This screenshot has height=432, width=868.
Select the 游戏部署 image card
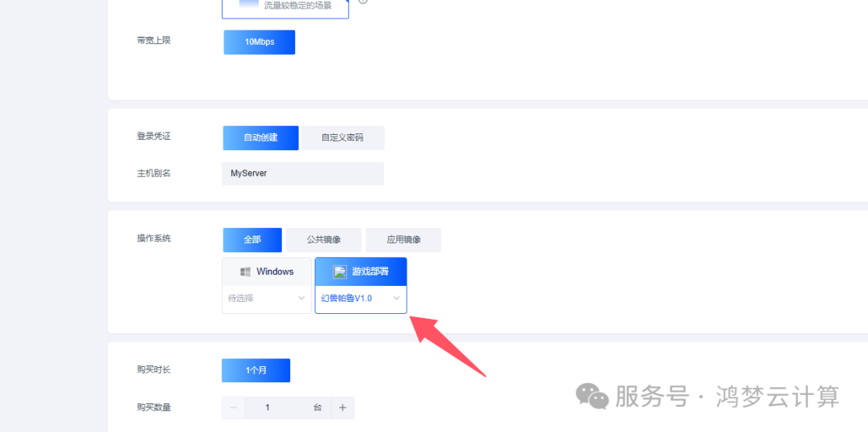coord(361,271)
